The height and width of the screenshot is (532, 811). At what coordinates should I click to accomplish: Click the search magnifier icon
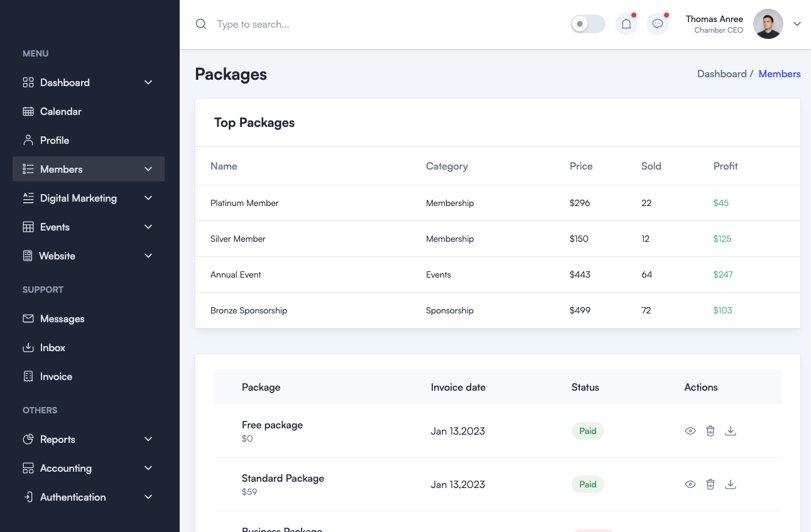[x=201, y=24]
